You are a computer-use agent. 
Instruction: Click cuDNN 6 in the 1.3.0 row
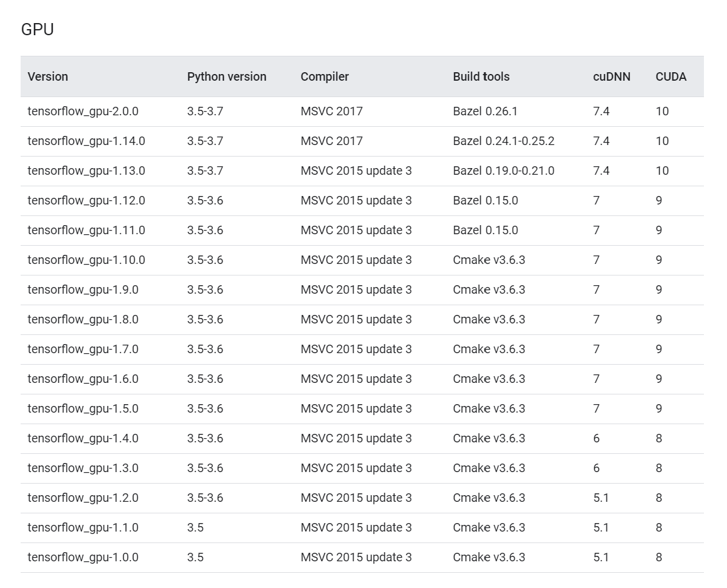597,468
